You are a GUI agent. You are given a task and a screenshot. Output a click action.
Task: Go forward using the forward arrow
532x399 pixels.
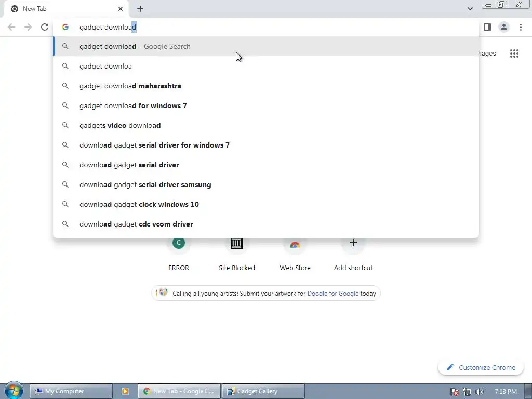(28, 27)
